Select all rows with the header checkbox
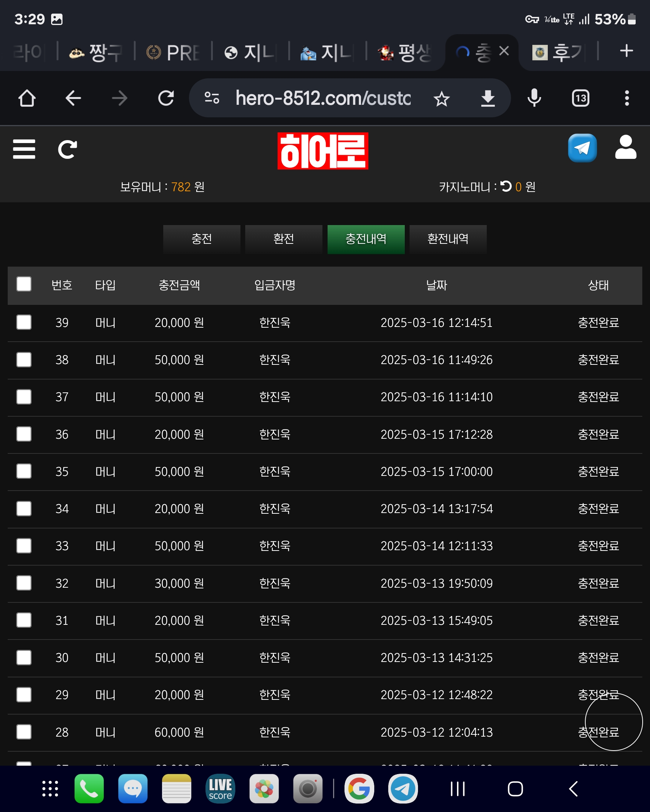Image resolution: width=650 pixels, height=812 pixels. coord(24,284)
